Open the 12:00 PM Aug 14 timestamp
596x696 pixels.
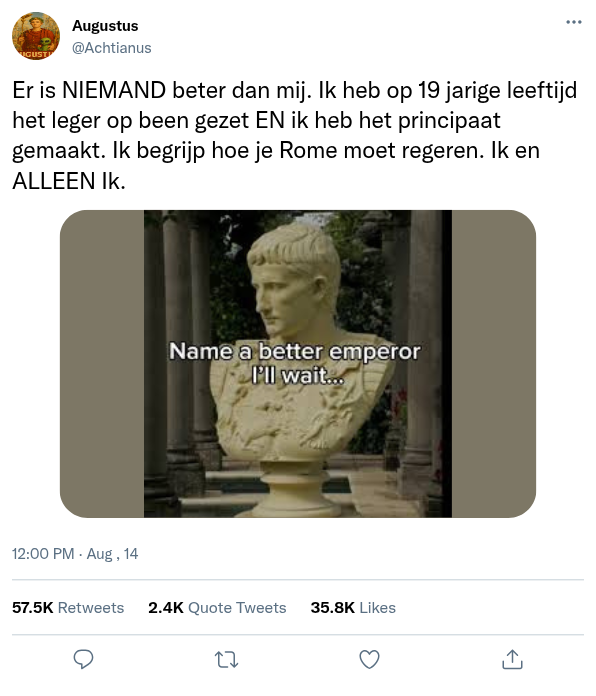[x=75, y=554]
